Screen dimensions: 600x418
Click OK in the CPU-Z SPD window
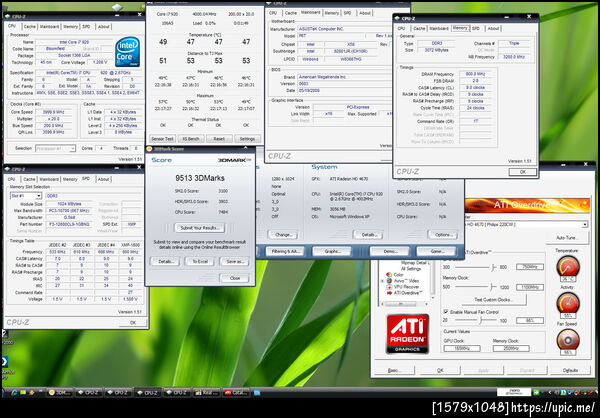pos(132,323)
